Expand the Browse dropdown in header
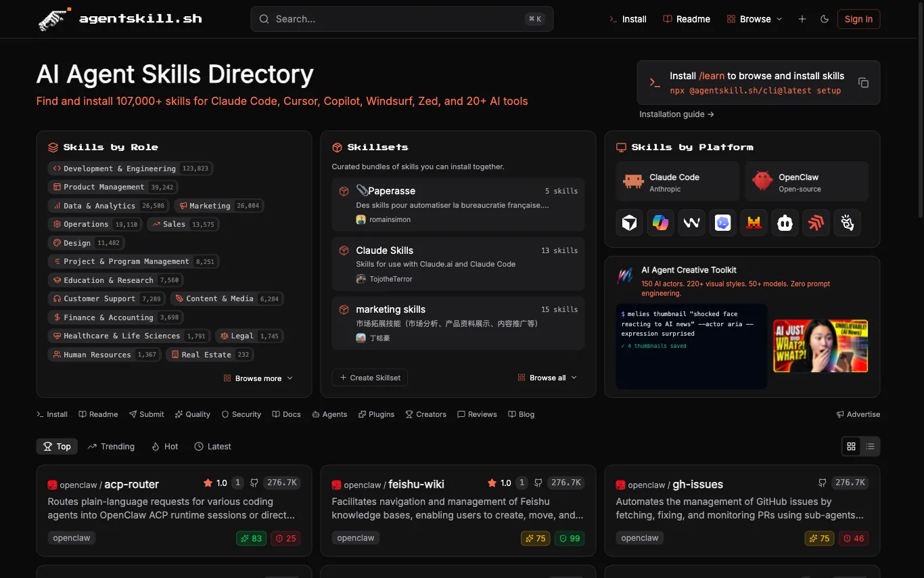Screen dimensions: 924x578 coord(754,19)
